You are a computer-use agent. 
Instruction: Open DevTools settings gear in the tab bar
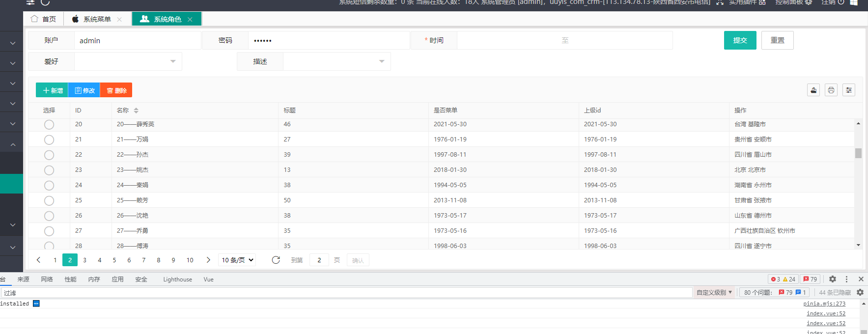click(x=833, y=279)
